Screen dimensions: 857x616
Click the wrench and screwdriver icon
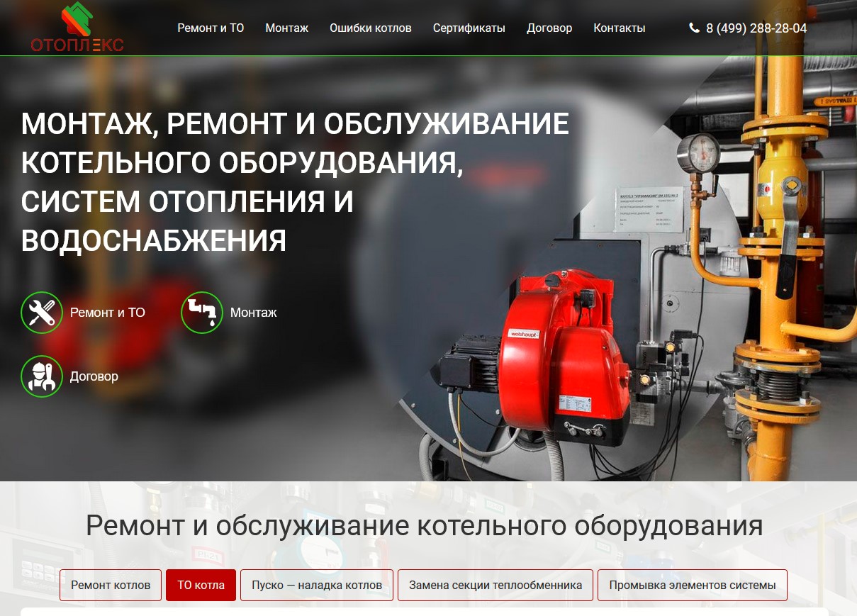(42, 313)
